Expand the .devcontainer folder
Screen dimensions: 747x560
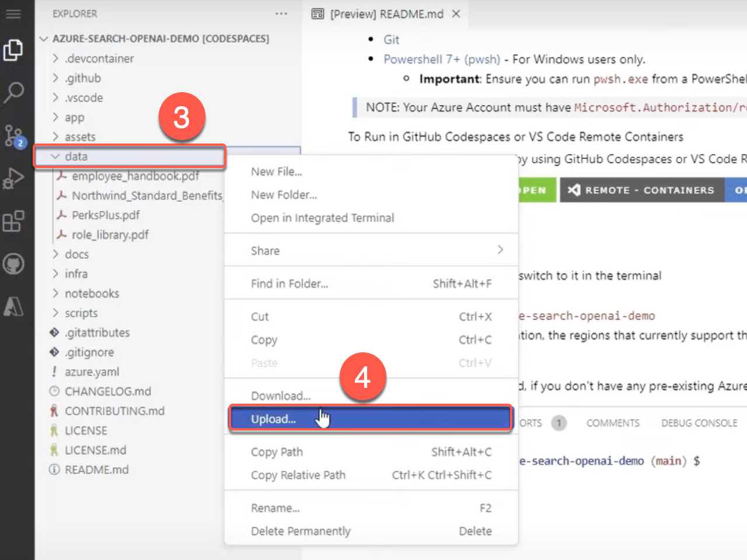click(x=55, y=58)
